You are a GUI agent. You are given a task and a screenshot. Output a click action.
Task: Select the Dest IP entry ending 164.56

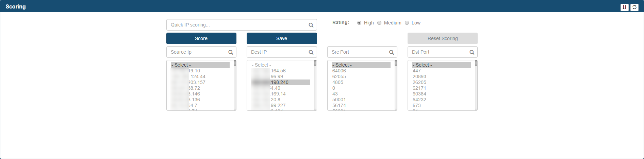pos(278,71)
